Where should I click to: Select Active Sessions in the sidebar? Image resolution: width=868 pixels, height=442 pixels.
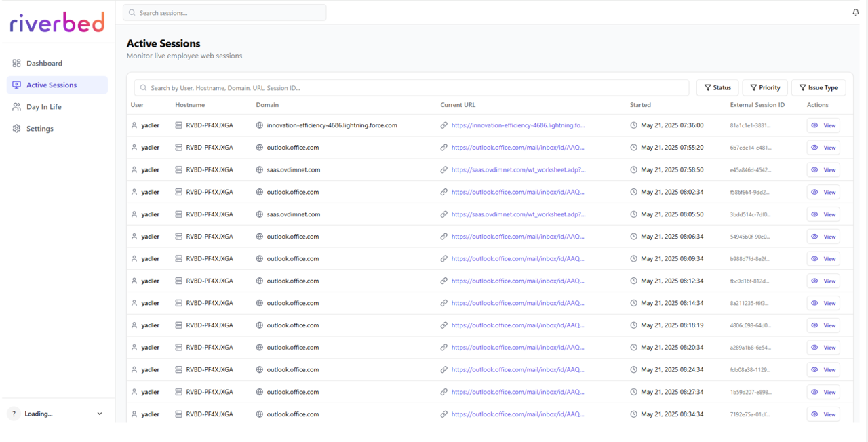tap(57, 85)
